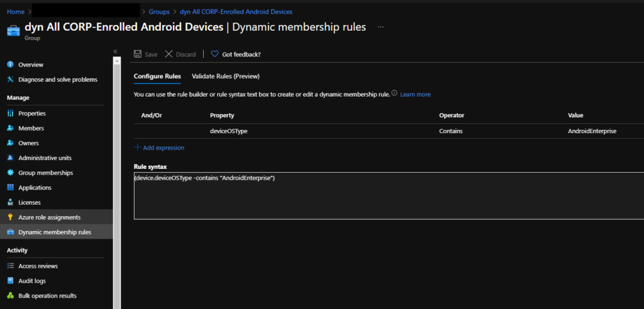644x309 pixels.
Task: Click the Discard button label
Action: point(186,54)
